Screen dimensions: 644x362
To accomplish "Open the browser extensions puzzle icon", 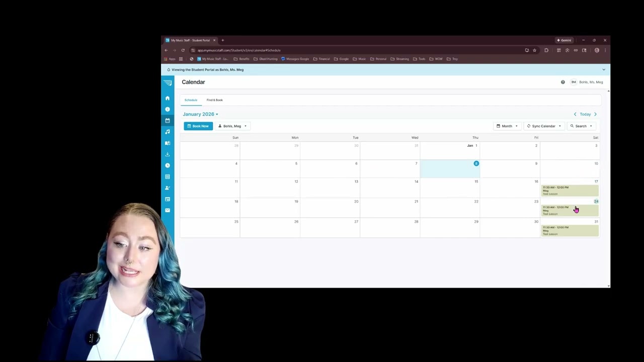I will tap(546, 50).
